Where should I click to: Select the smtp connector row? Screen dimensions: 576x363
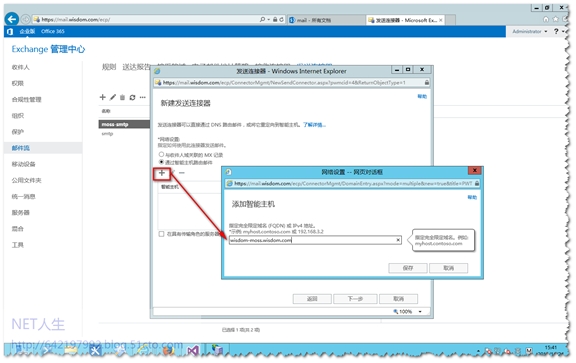(124, 134)
